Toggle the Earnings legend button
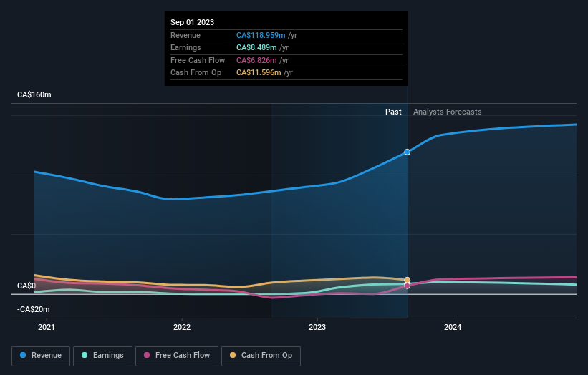The height and width of the screenshot is (375, 588). point(102,356)
